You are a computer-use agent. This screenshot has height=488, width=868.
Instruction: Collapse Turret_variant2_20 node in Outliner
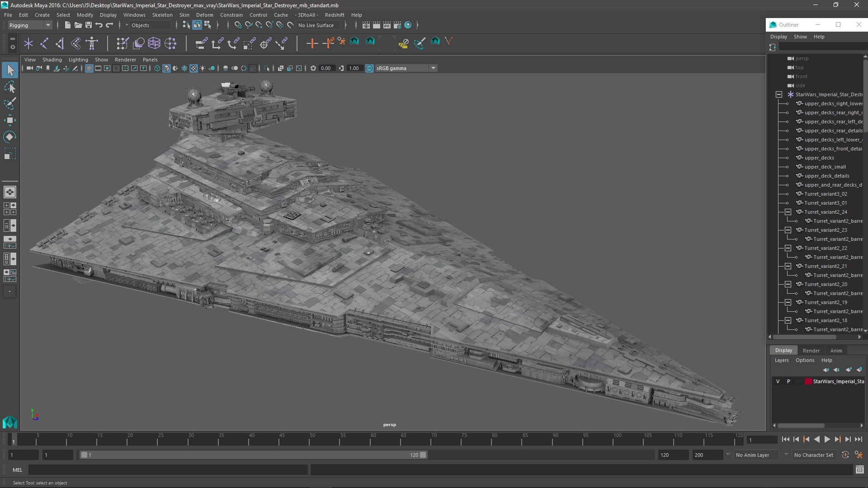coord(788,284)
